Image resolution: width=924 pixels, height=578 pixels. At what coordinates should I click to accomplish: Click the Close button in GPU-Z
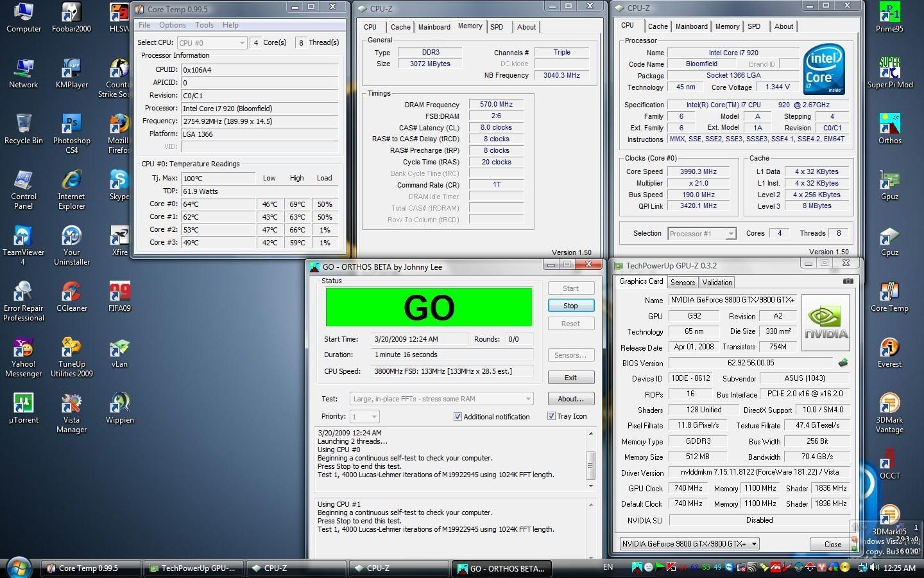click(833, 544)
